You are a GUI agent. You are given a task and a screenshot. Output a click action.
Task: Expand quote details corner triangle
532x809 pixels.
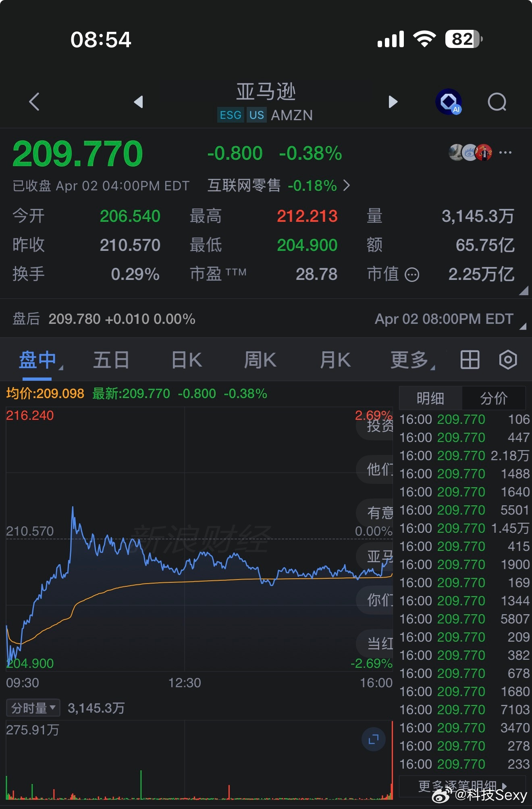[x=524, y=291]
